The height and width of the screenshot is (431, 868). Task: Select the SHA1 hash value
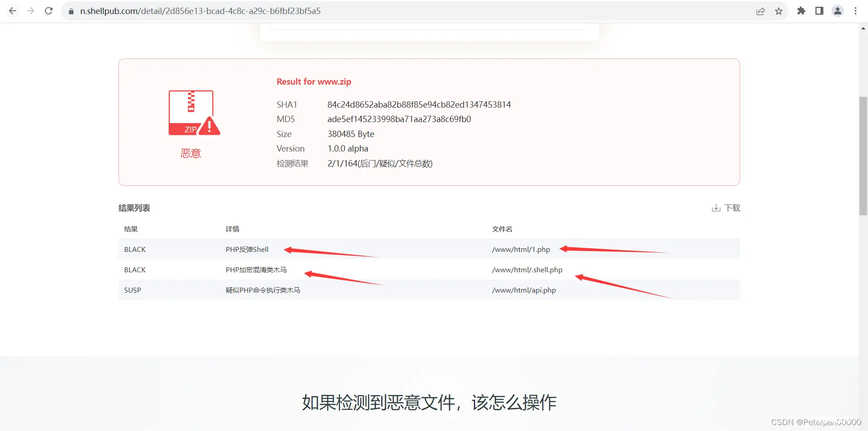pyautogui.click(x=419, y=104)
